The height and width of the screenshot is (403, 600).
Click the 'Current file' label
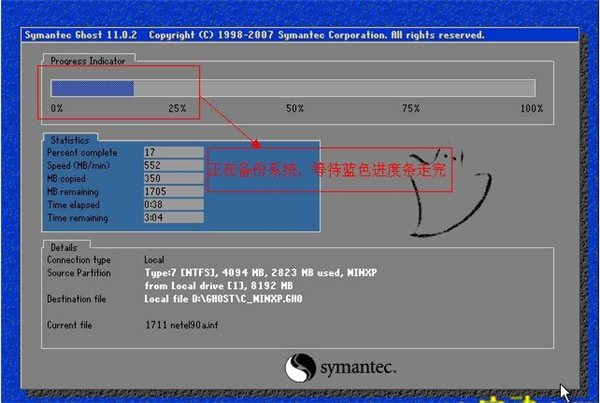click(x=69, y=325)
